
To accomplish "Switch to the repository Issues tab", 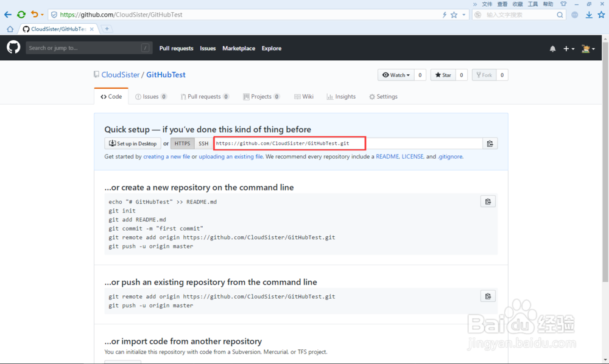I will click(x=151, y=97).
